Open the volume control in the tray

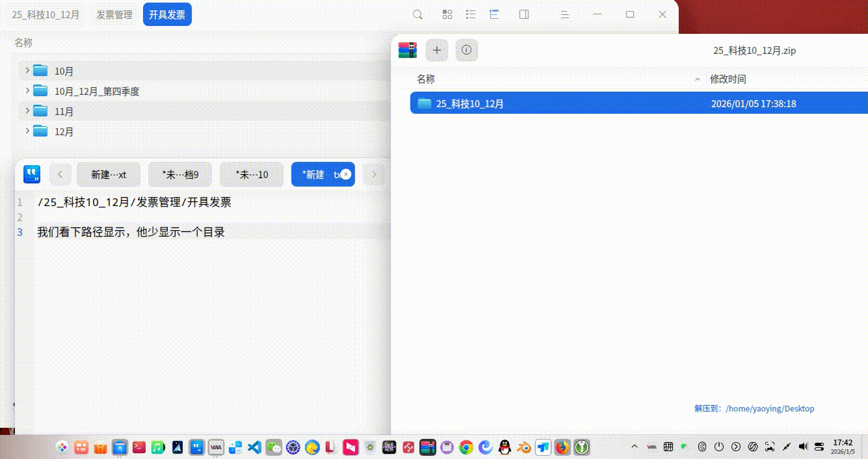[x=803, y=447]
